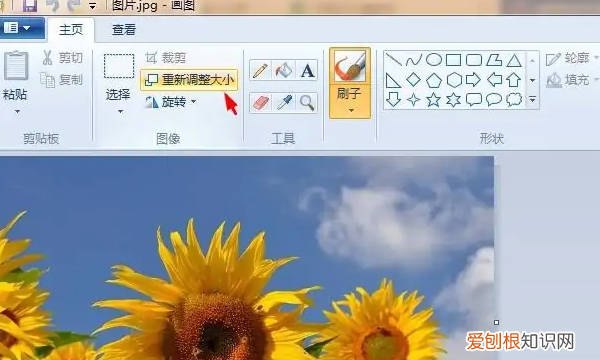The height and width of the screenshot is (360, 600).
Task: Select the Oval shape
Action: coord(434,60)
